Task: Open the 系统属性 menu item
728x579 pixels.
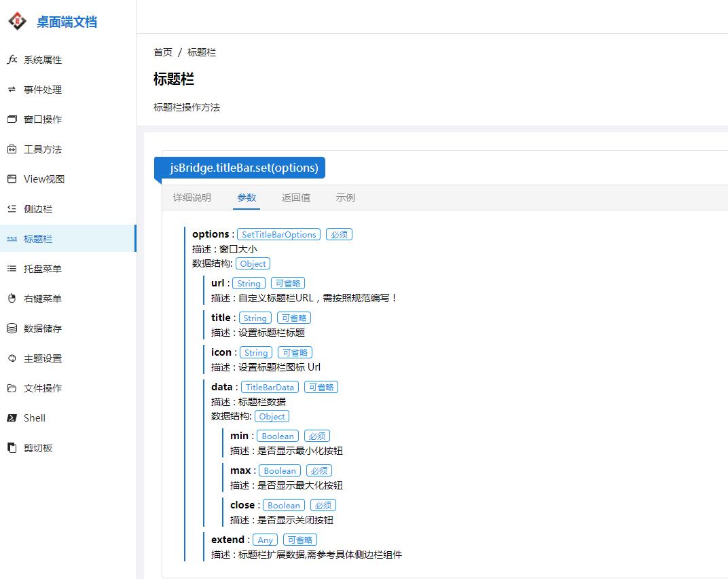Action: (68, 60)
